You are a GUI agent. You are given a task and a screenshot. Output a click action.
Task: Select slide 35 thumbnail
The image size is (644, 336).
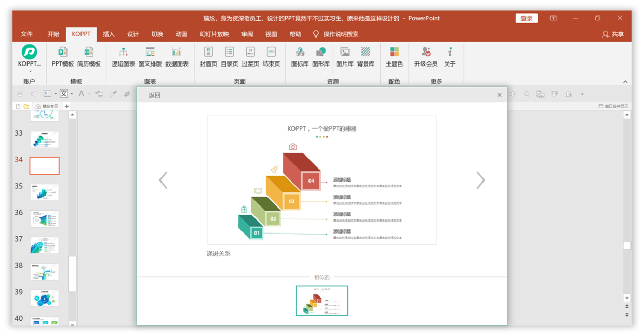[44, 192]
